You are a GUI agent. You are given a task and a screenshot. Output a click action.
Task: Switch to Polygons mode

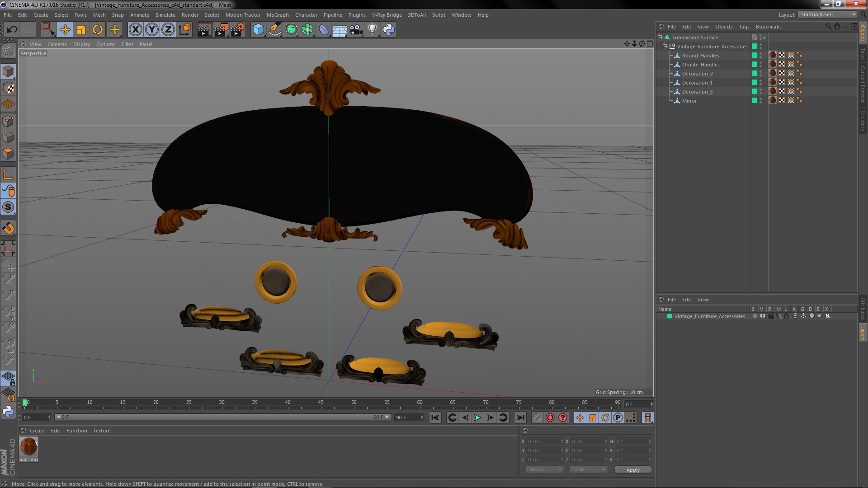[8, 154]
